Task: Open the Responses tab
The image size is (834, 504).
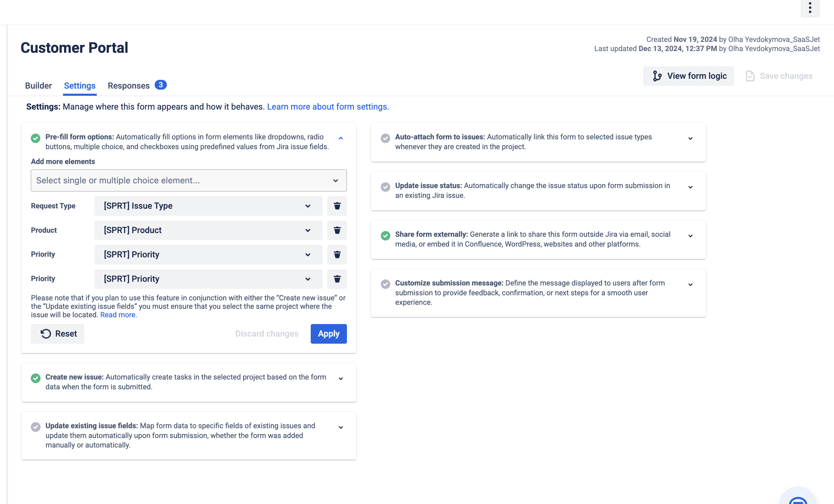Action: tap(129, 86)
